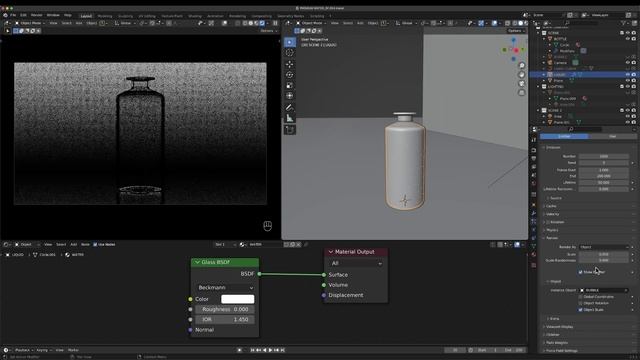The image size is (640, 360).
Task: Select the Annotate tool in viewport toolbar
Action: click(x=289, y=107)
